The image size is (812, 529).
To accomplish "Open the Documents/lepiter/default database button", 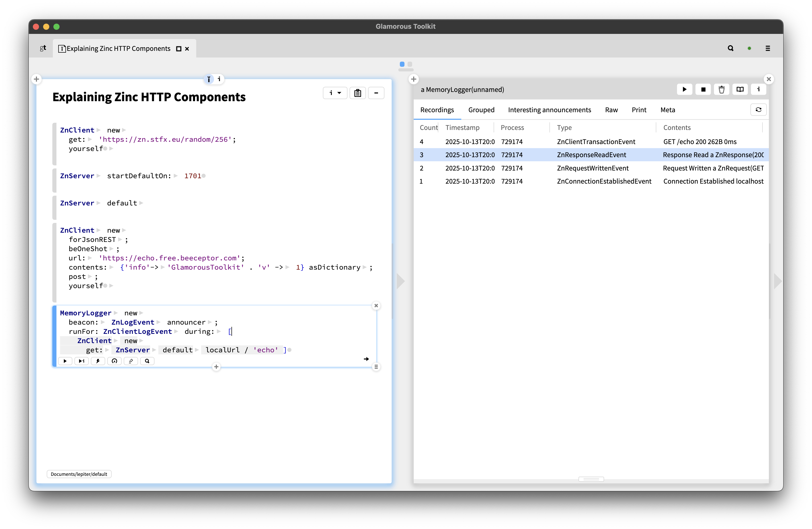I will coord(79,474).
